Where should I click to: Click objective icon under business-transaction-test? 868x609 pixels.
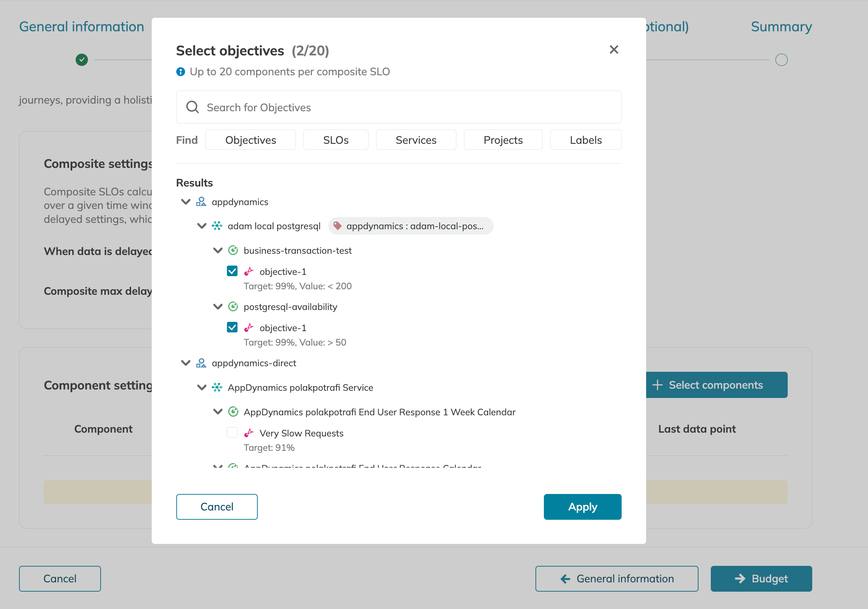coord(249,272)
